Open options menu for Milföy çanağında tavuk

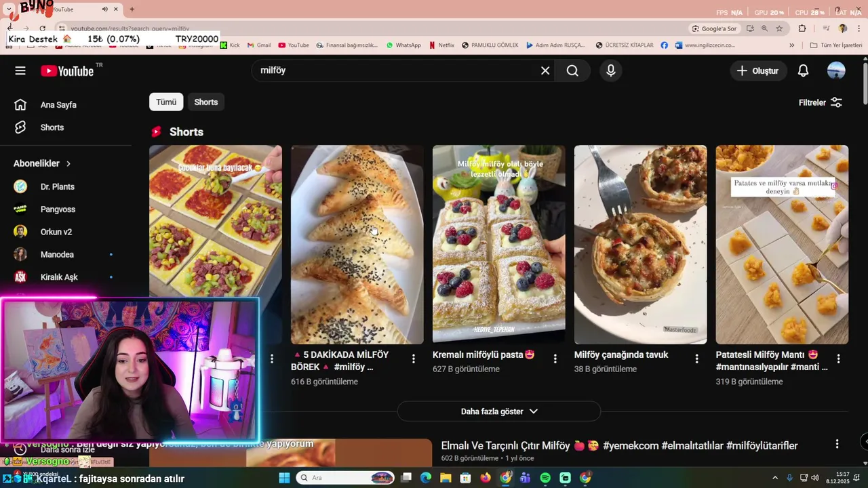[696, 359]
